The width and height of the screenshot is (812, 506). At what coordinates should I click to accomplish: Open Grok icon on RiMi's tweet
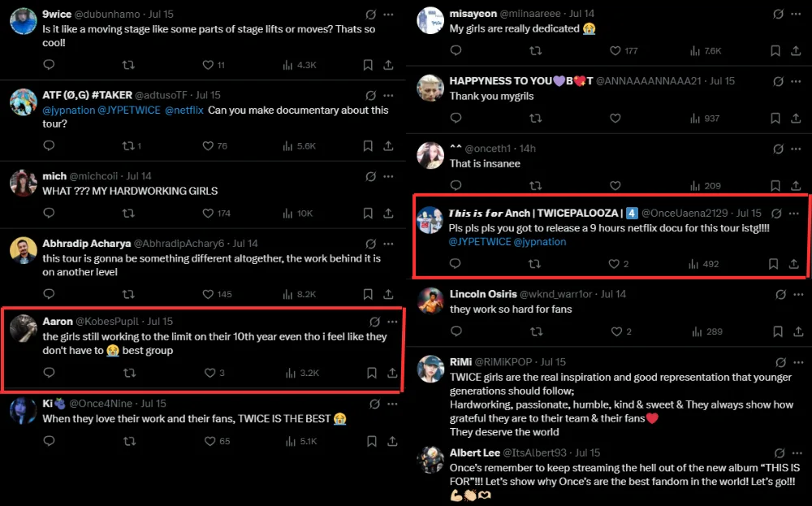[x=779, y=362]
